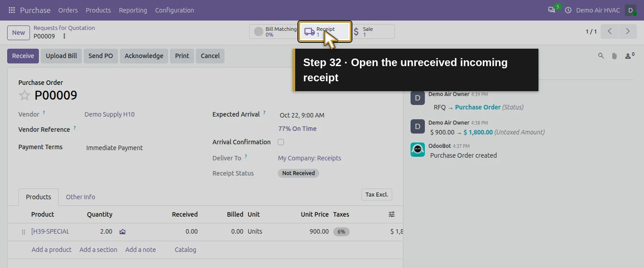Click Add a note link
The width and height of the screenshot is (644, 268).
click(x=140, y=250)
